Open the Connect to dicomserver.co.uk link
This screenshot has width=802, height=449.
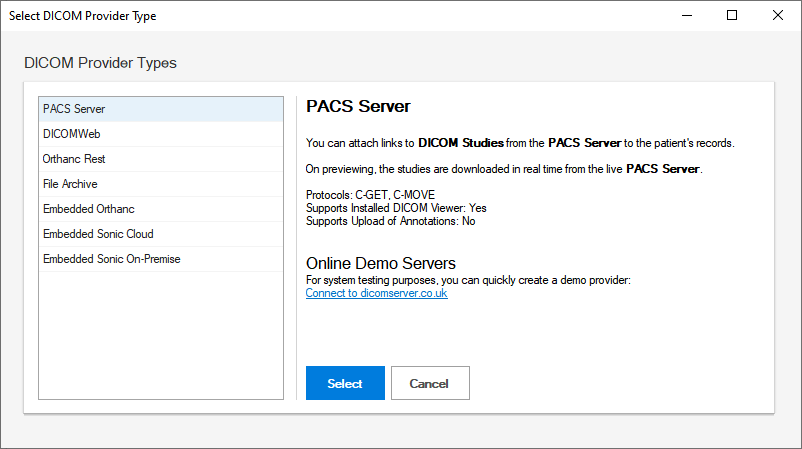(376, 294)
